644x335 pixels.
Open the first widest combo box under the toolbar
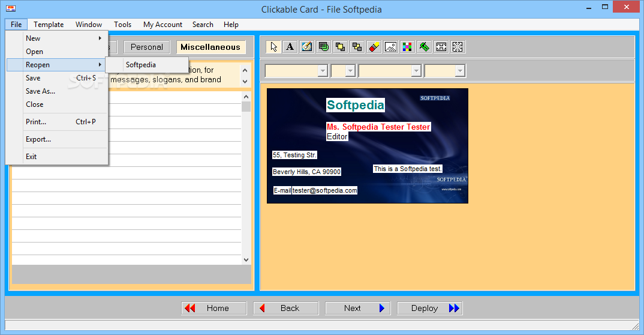[x=297, y=71]
